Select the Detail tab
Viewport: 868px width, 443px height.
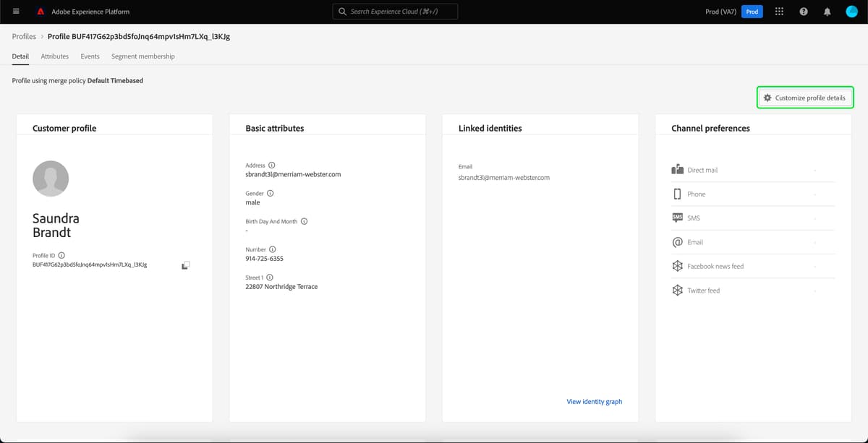pyautogui.click(x=20, y=56)
